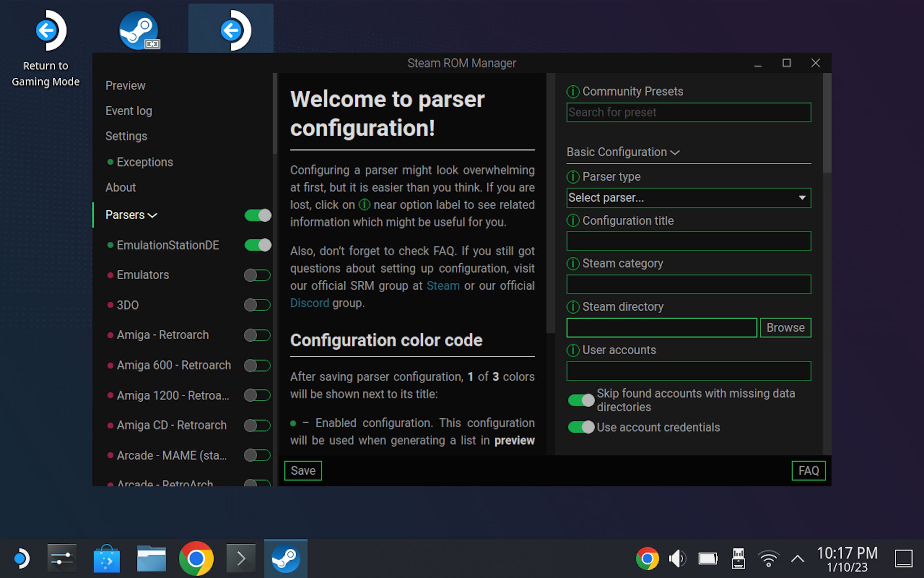The width and height of the screenshot is (924, 578).
Task: Open the Preview page
Action: coord(125,86)
